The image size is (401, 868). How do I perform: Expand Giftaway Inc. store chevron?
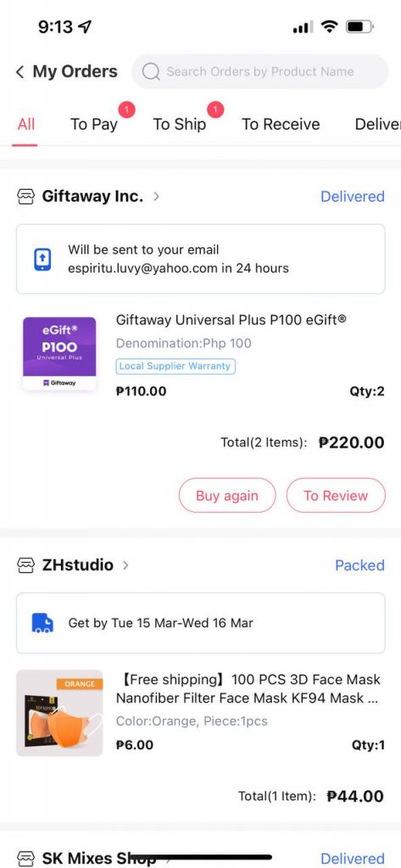(156, 196)
